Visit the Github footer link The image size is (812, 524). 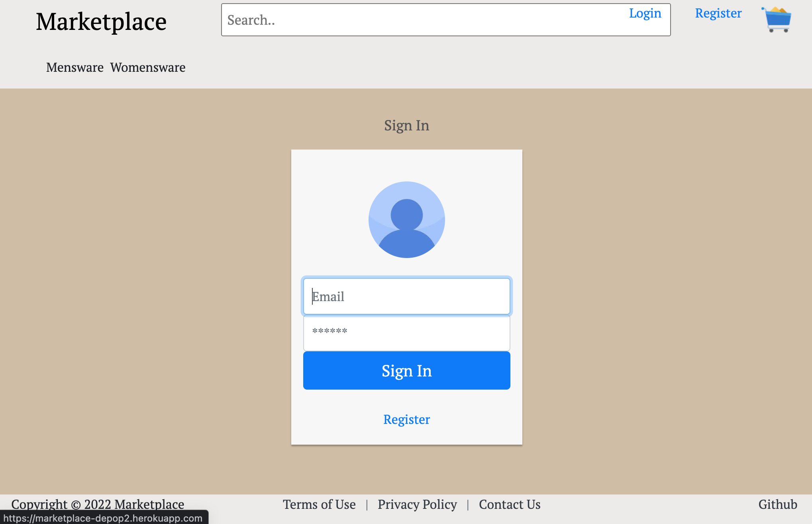(x=777, y=504)
